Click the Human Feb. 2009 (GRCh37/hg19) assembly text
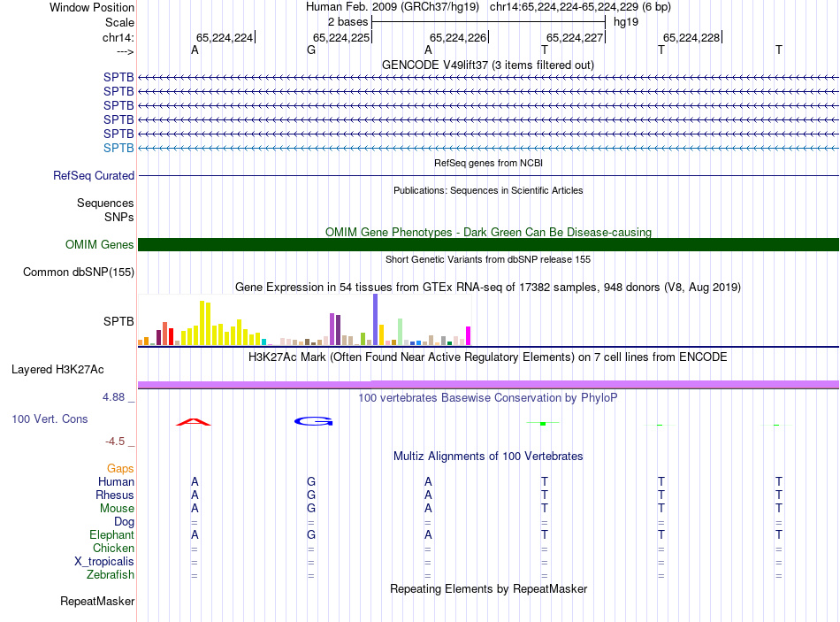840x622 pixels. (x=392, y=7)
